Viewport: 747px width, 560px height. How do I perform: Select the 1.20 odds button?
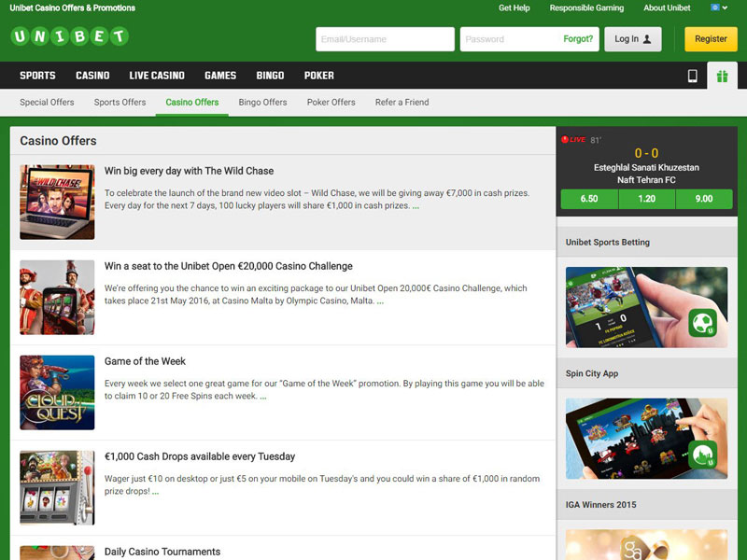pos(647,199)
